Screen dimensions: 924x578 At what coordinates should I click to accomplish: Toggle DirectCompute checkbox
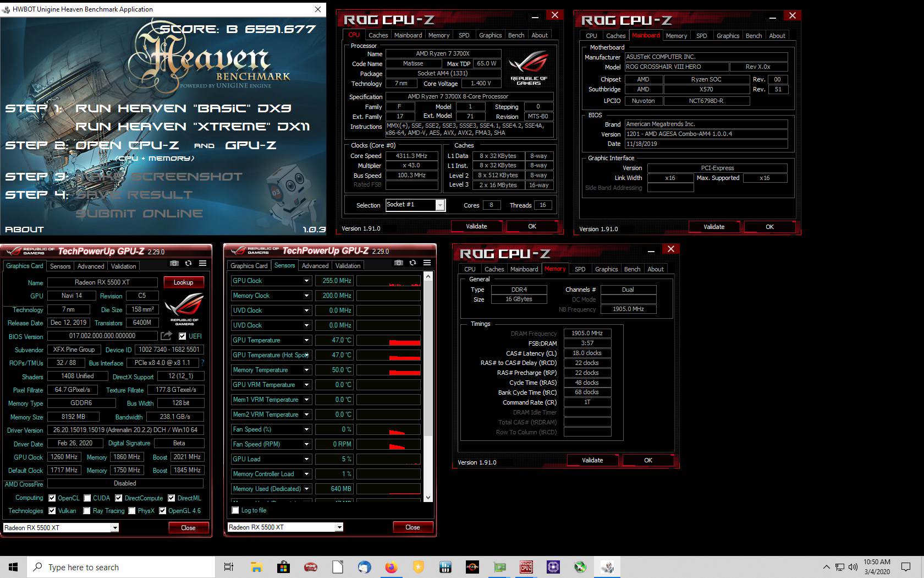coord(118,498)
